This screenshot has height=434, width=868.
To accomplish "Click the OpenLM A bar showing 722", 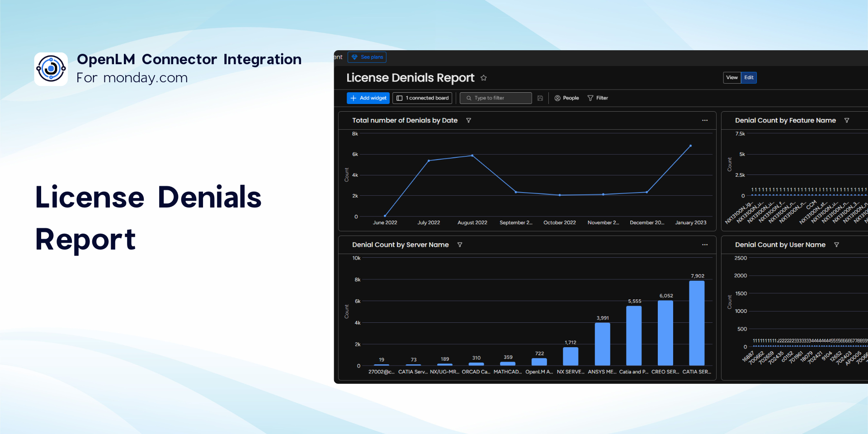I will click(539, 362).
